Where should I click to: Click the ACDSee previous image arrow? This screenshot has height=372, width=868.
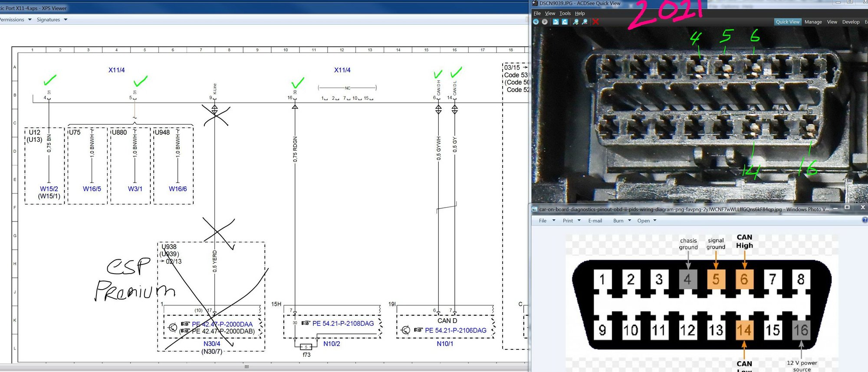point(536,22)
